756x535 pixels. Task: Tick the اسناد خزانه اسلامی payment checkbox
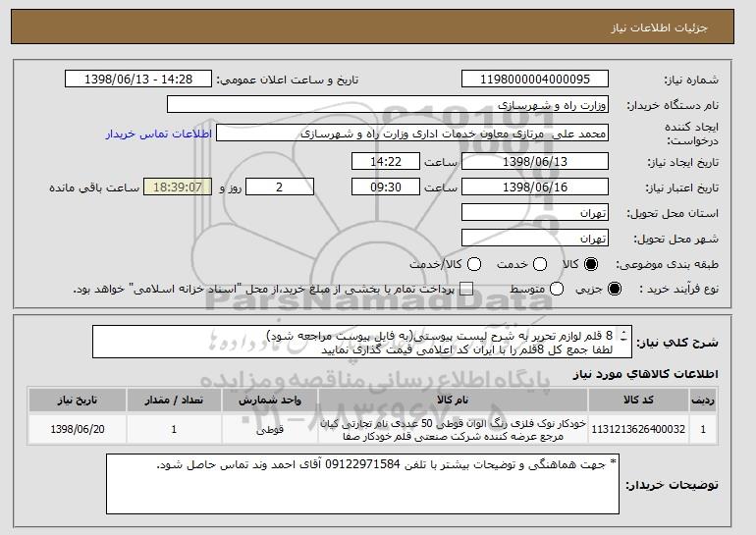(x=466, y=290)
